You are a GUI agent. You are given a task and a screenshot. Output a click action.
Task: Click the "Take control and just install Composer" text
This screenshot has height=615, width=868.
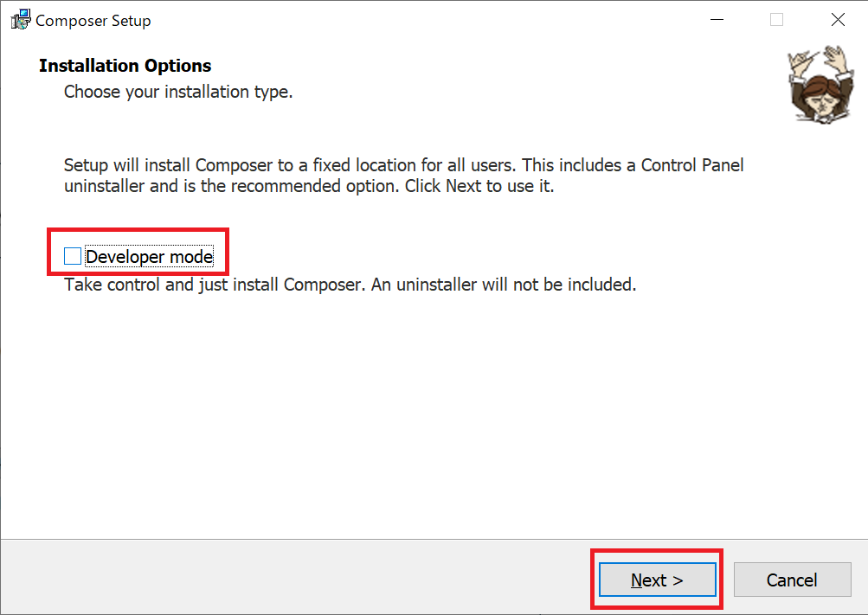click(215, 285)
